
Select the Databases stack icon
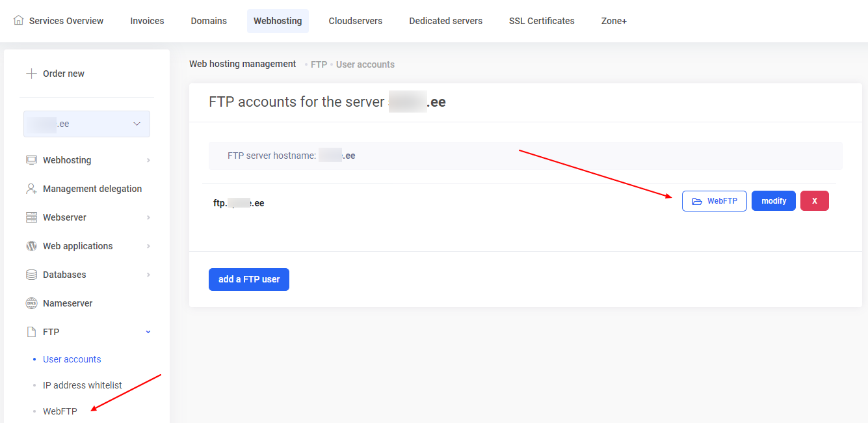click(x=31, y=274)
